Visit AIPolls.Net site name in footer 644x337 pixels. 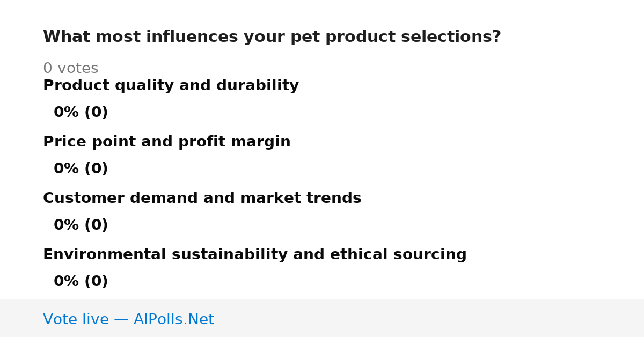tap(173, 320)
